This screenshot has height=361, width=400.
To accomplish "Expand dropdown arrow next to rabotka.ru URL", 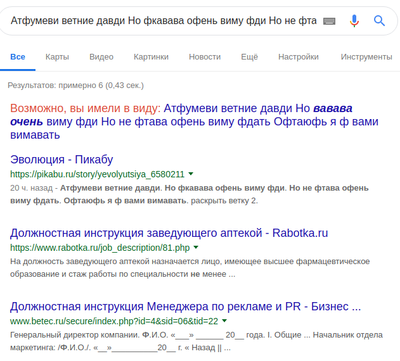I will tap(196, 247).
